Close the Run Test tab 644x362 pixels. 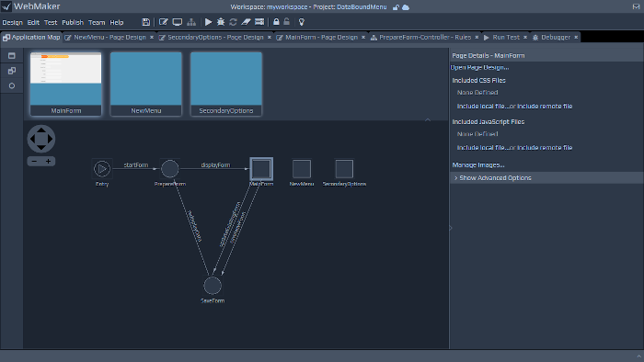(x=525, y=38)
